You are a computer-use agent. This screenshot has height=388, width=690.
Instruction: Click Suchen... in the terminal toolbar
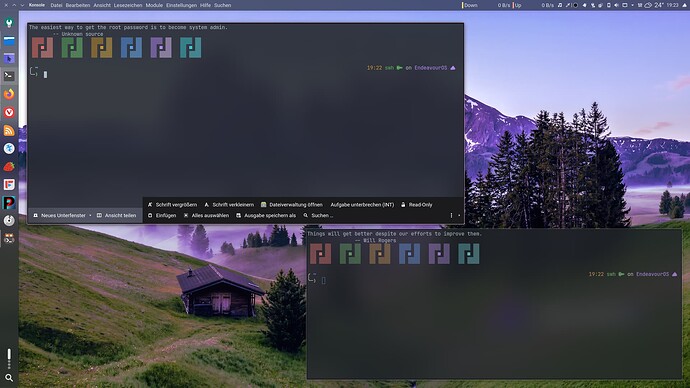[x=318, y=216]
